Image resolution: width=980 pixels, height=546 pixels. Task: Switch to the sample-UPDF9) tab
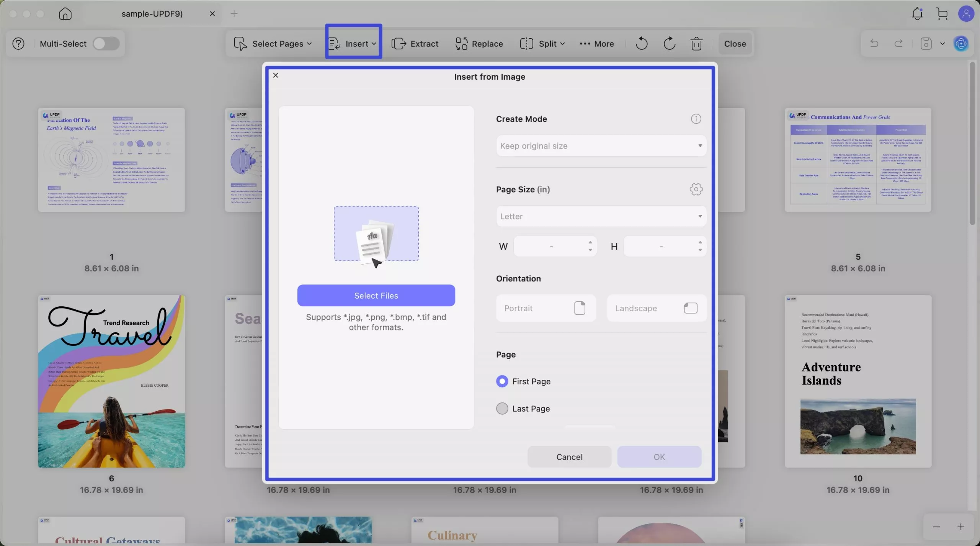click(152, 14)
